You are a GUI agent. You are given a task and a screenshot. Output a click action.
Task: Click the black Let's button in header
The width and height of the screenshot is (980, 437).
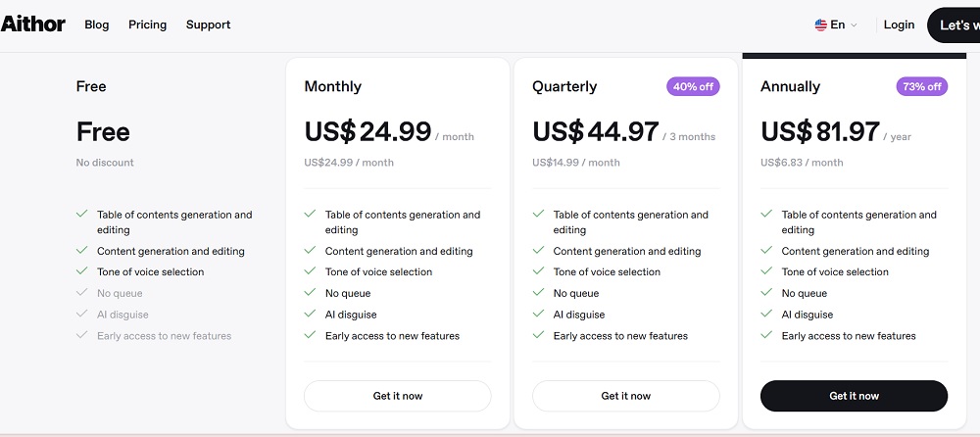[x=954, y=25]
